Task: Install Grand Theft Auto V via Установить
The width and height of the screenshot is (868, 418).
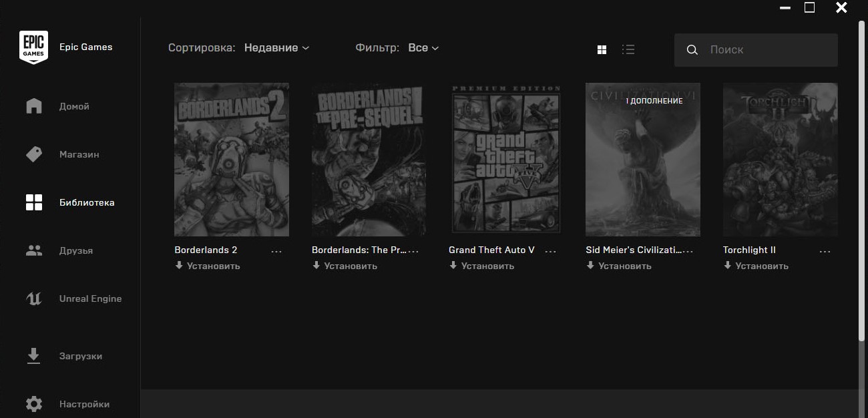Action: [481, 266]
